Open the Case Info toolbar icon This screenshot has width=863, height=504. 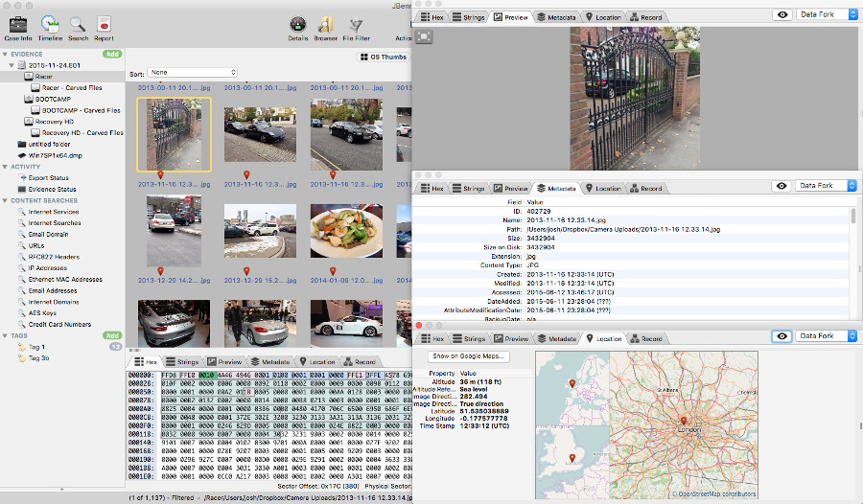pos(16,26)
